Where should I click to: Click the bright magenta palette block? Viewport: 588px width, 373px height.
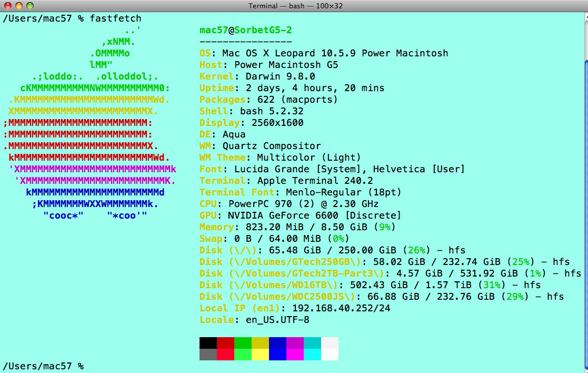point(295,355)
